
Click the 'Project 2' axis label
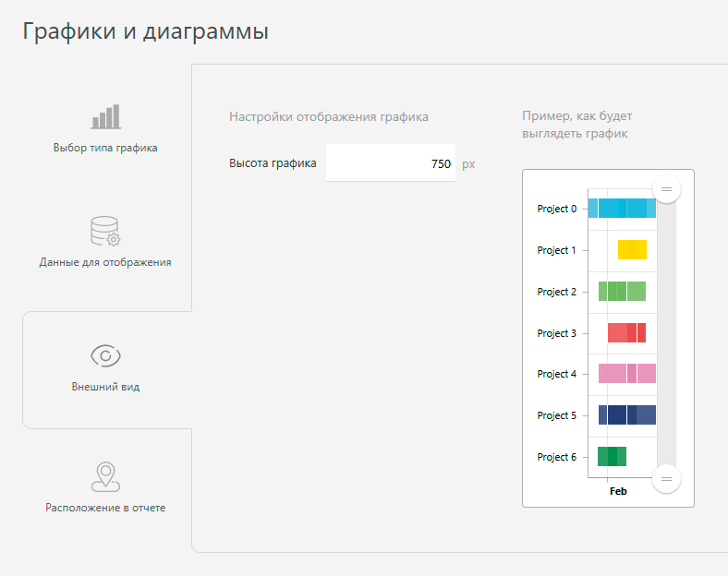tap(557, 292)
